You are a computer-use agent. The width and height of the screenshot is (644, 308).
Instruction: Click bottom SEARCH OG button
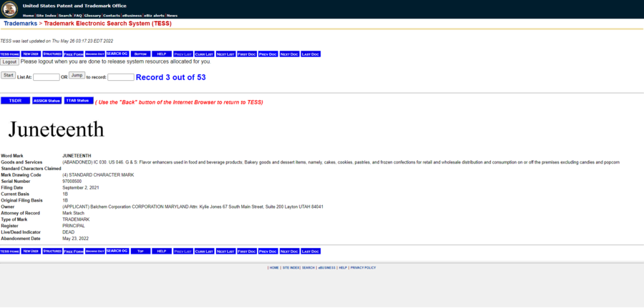[117, 252]
